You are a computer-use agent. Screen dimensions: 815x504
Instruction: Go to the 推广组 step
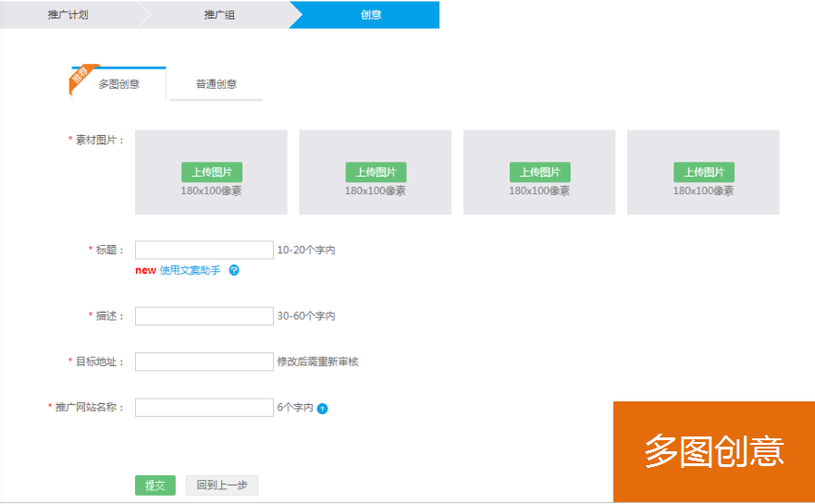(219, 15)
